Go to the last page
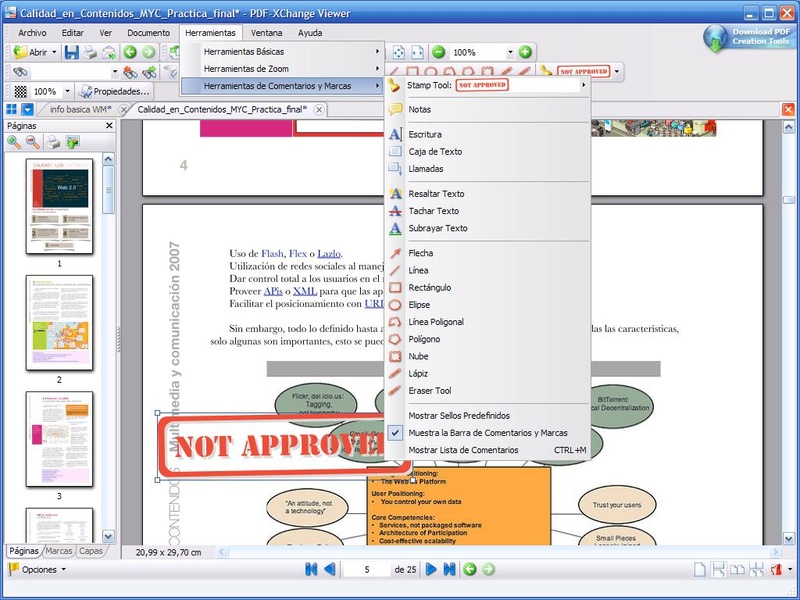 [449, 569]
